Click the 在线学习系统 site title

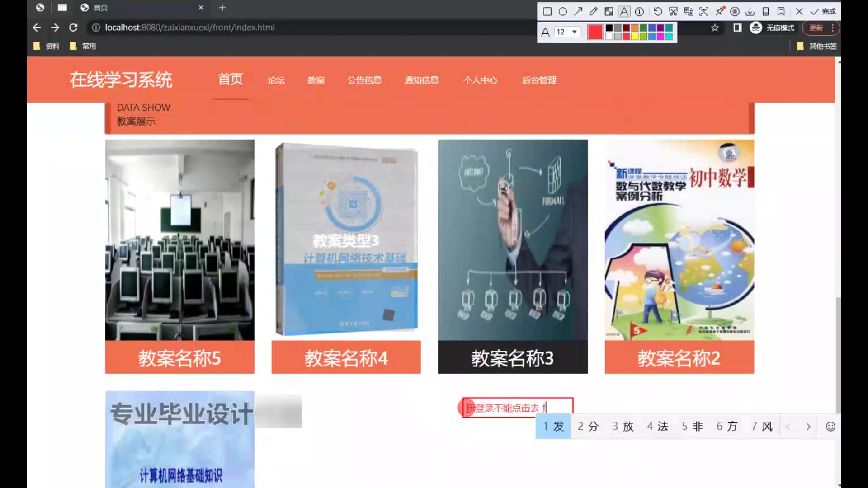point(121,80)
